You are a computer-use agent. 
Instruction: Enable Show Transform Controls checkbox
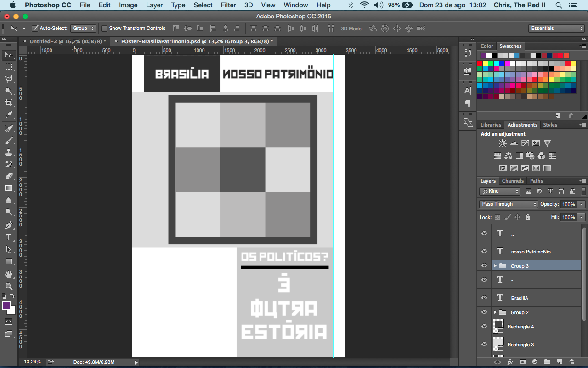click(104, 29)
